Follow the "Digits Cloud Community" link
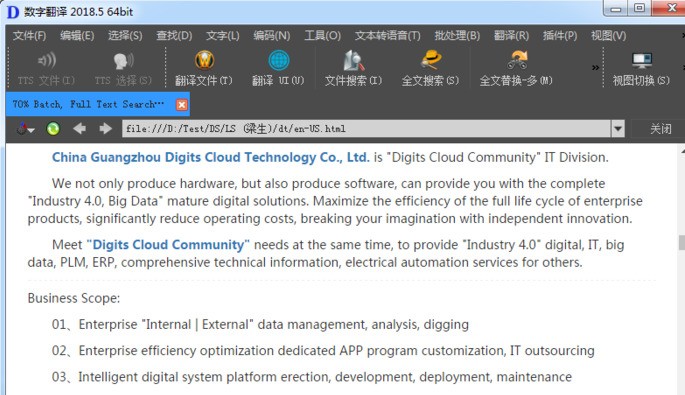Viewport: 685px width, 395px height. [x=168, y=245]
